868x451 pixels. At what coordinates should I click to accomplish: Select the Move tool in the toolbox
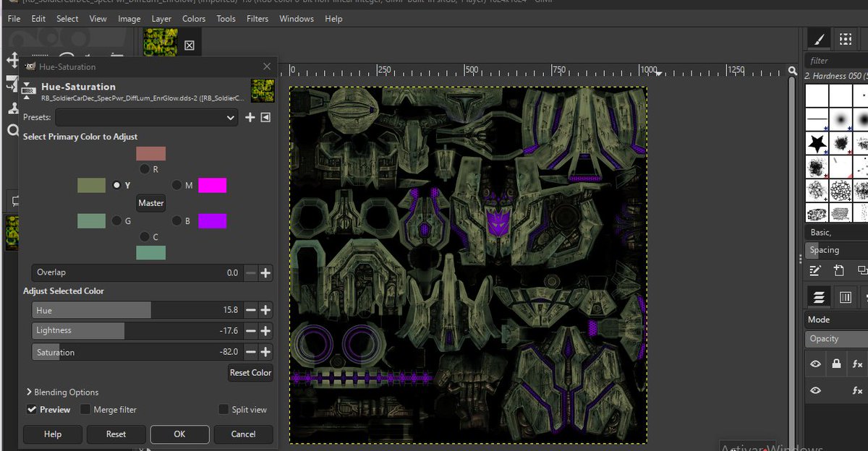(x=12, y=60)
